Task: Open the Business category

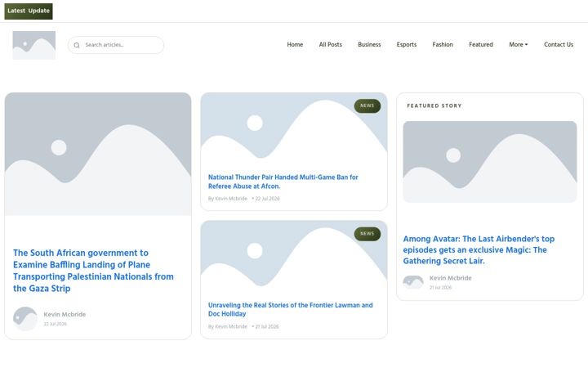Action: tap(369, 44)
